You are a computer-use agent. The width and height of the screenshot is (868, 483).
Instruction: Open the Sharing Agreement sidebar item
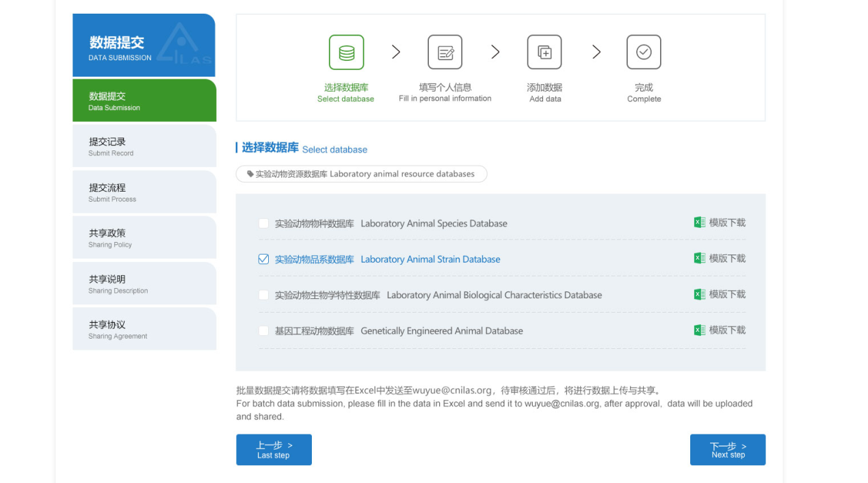(x=144, y=329)
